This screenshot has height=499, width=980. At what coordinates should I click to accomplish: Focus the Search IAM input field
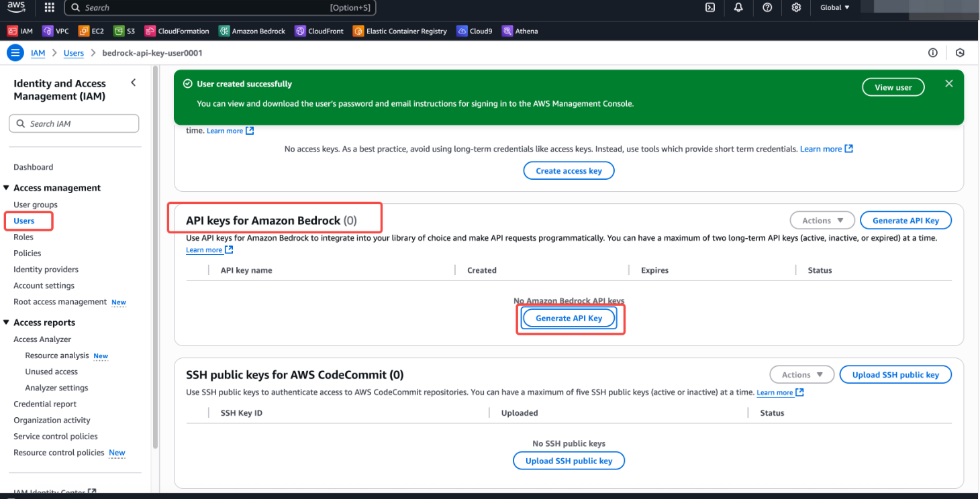[x=74, y=123]
